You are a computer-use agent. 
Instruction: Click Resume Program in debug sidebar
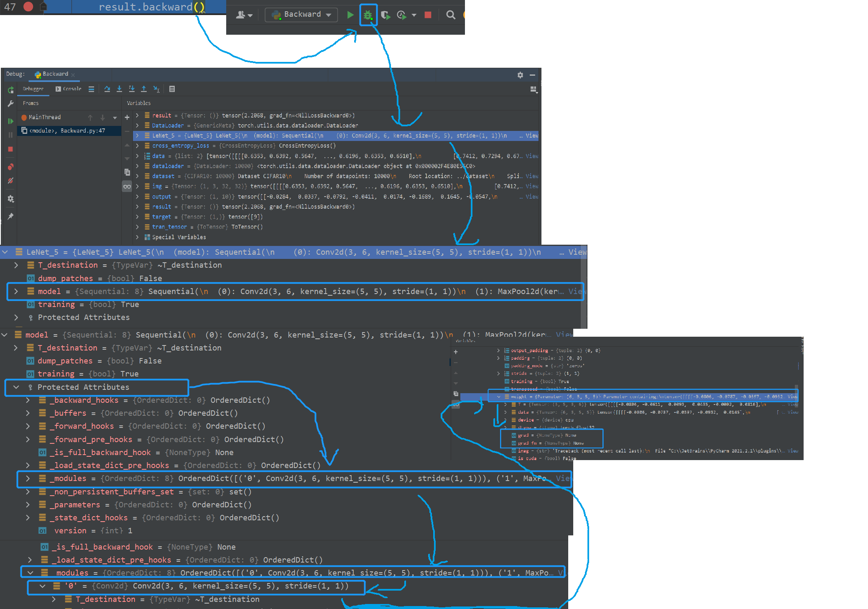(x=10, y=121)
